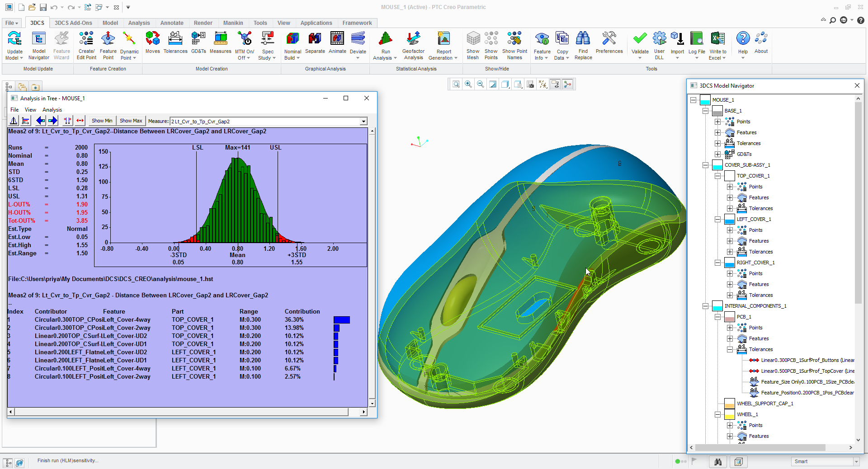This screenshot has width=868, height=469.
Task: Switch to the Analysis ribbon tab
Action: click(139, 23)
